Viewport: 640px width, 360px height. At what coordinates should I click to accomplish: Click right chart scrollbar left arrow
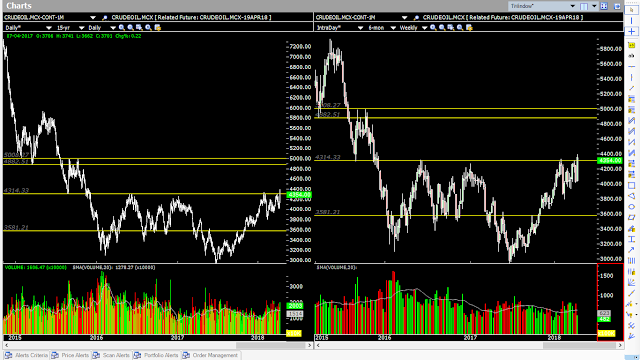click(318, 345)
